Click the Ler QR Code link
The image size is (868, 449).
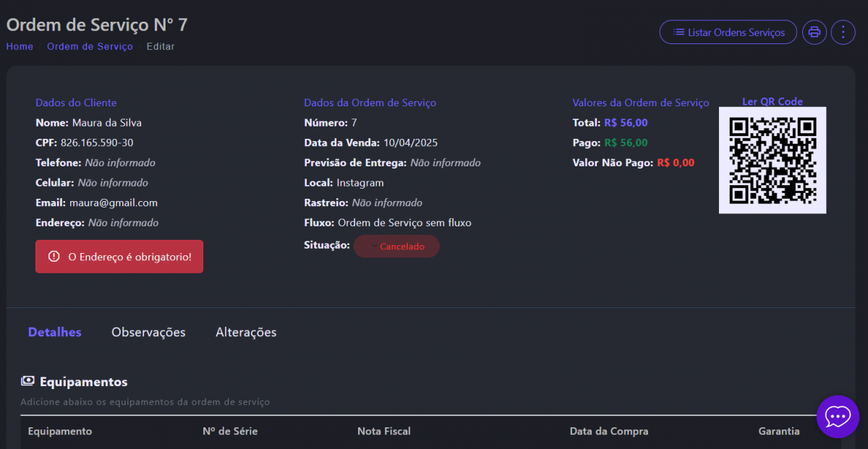click(772, 101)
